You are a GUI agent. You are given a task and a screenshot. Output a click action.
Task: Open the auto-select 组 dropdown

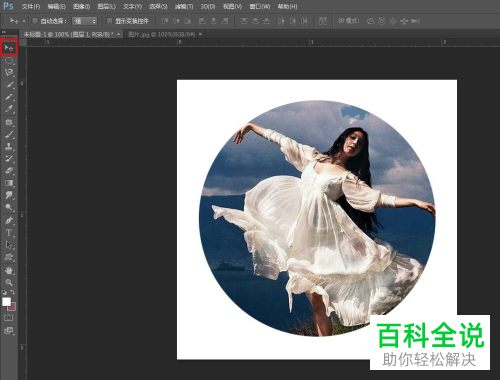pyautogui.click(x=85, y=21)
